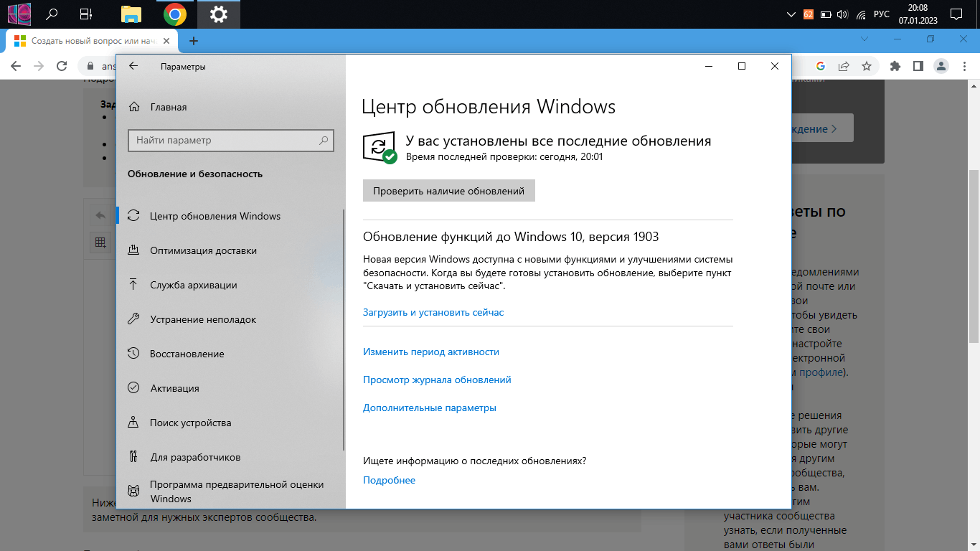This screenshot has width=980, height=551.
Task: Launch File Explorer from the taskbar
Action: 131,14
